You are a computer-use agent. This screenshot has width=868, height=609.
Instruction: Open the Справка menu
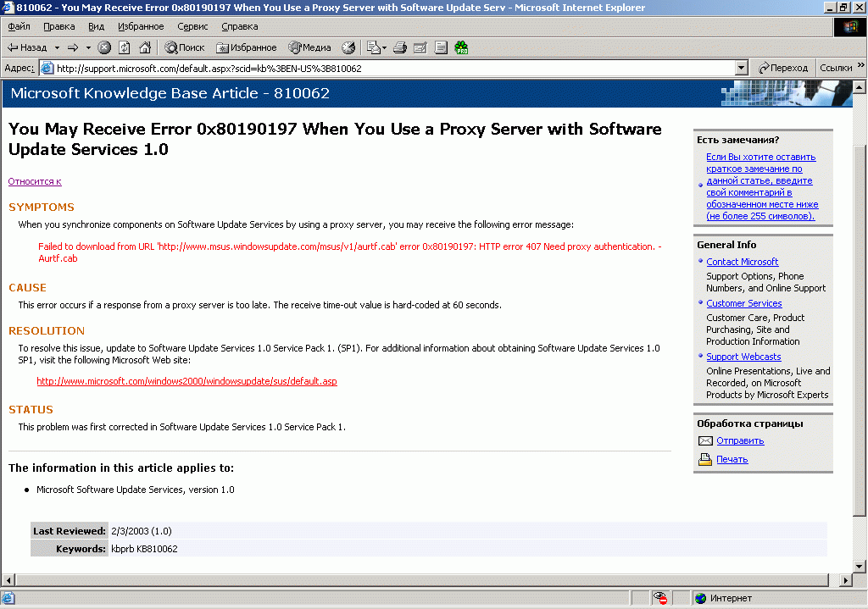239,26
